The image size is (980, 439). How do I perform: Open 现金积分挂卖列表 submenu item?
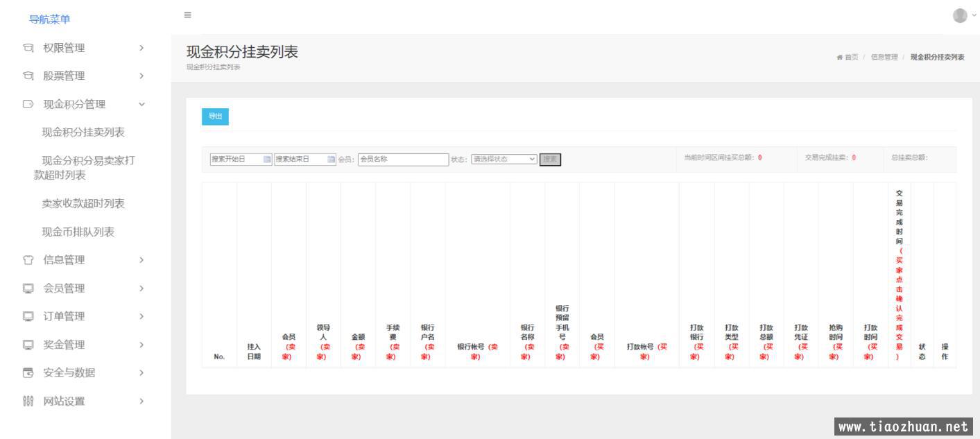point(83,132)
